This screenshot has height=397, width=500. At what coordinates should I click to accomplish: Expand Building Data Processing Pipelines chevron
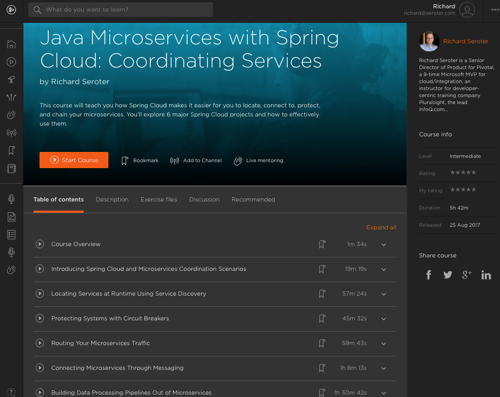pos(384,393)
